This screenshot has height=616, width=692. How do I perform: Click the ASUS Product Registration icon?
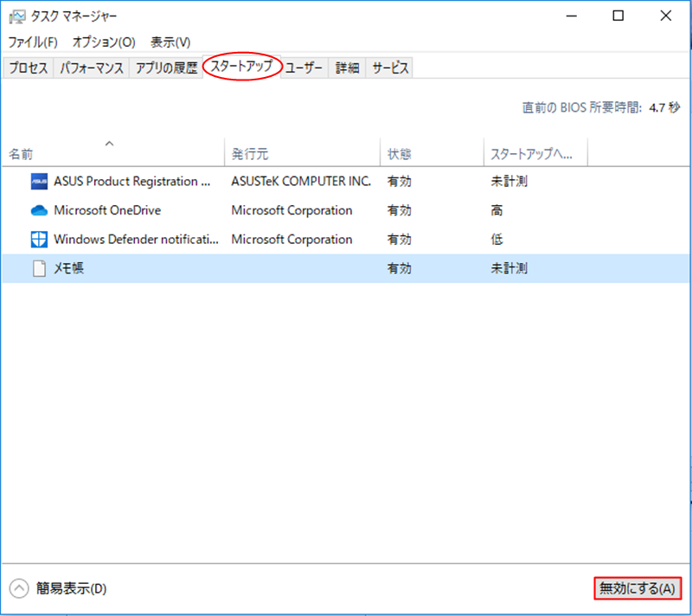tap(39, 182)
